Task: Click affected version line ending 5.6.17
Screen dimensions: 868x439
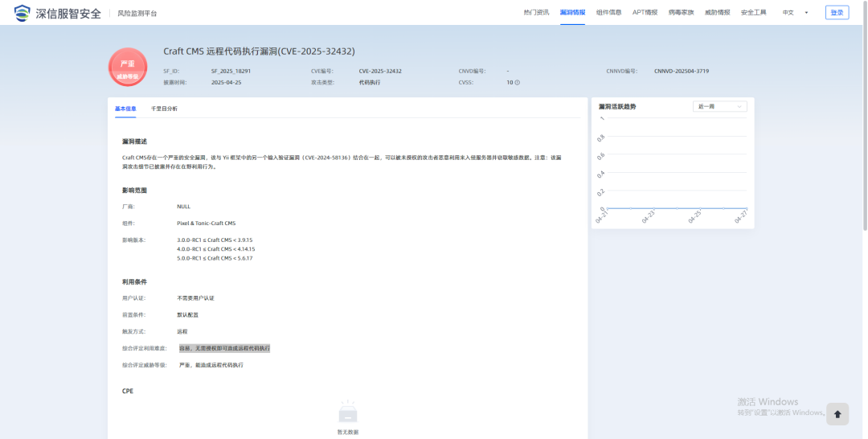Action: [215, 259]
